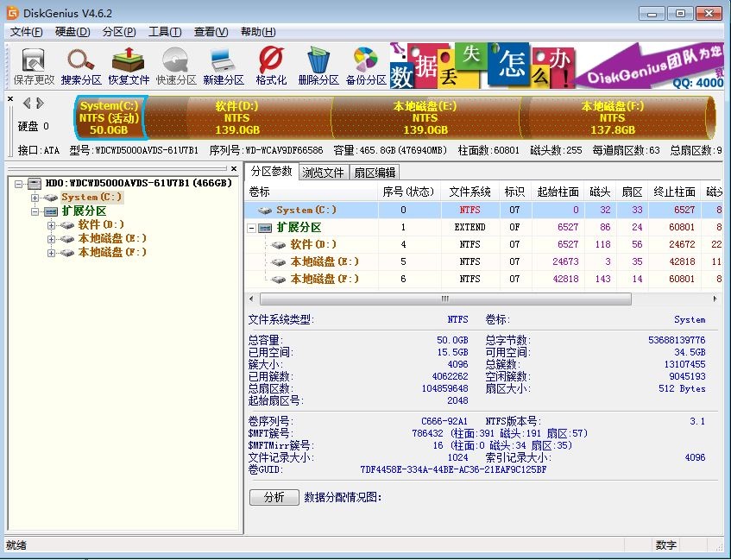Click the next disk arrow above 硬盘 0

coord(39,104)
